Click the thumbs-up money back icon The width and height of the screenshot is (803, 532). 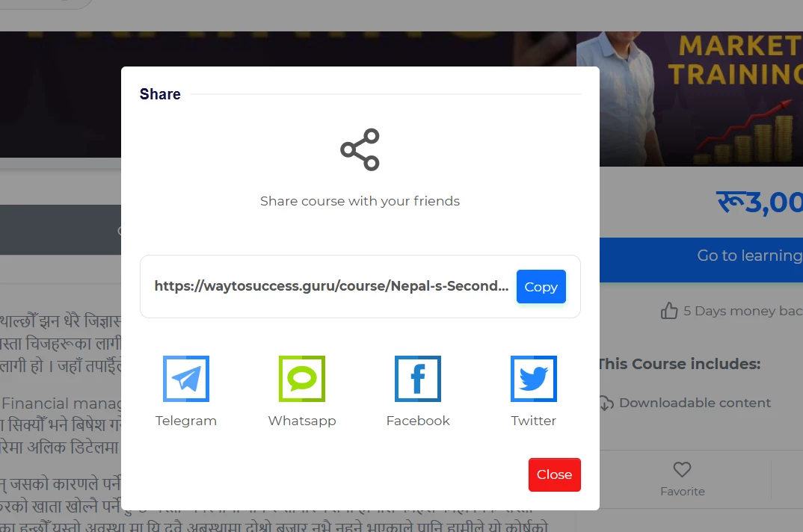click(x=669, y=311)
